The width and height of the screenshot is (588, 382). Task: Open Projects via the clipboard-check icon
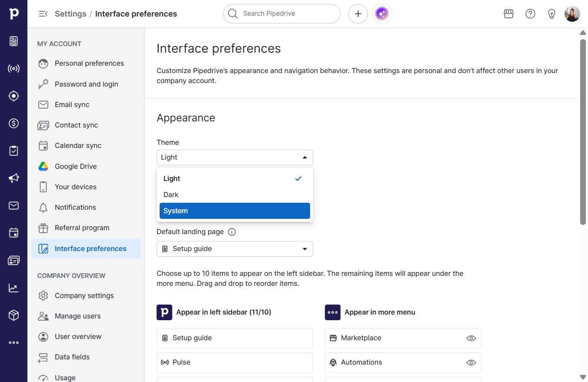coord(14,151)
